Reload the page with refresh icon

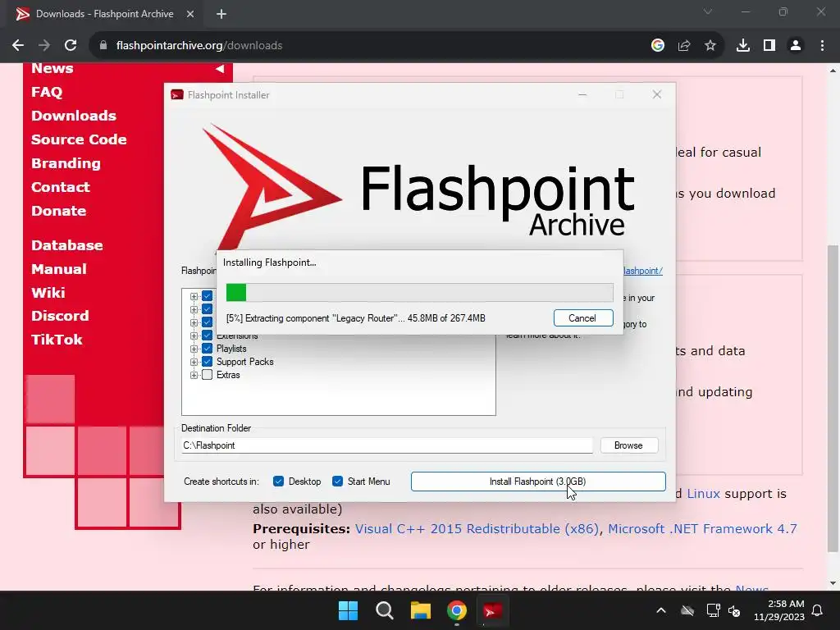pyautogui.click(x=71, y=46)
